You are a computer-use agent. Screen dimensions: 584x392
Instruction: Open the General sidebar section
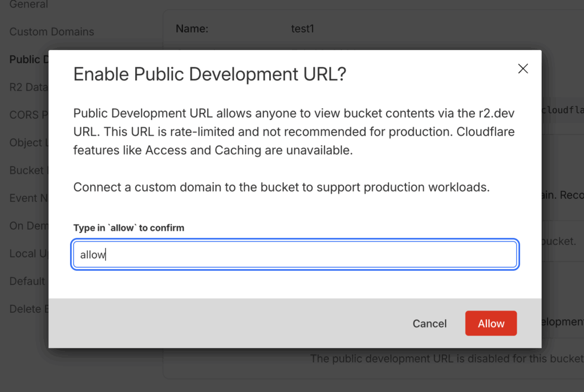tap(29, 5)
